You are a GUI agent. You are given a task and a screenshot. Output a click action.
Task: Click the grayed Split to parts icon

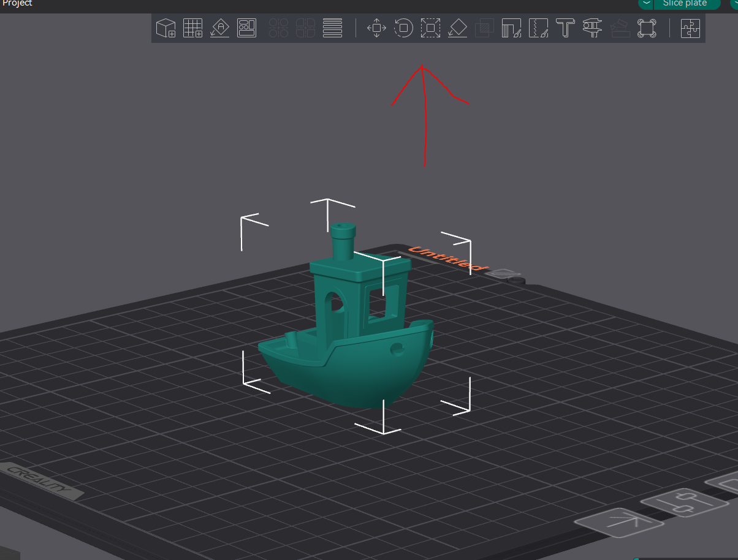click(x=305, y=28)
